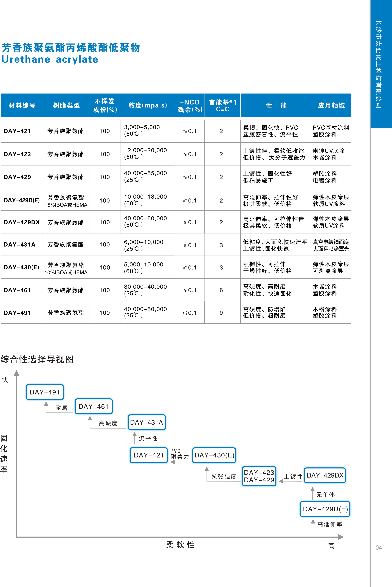Select the DAY-421 box in the chart
392x587 pixels.
point(149,455)
